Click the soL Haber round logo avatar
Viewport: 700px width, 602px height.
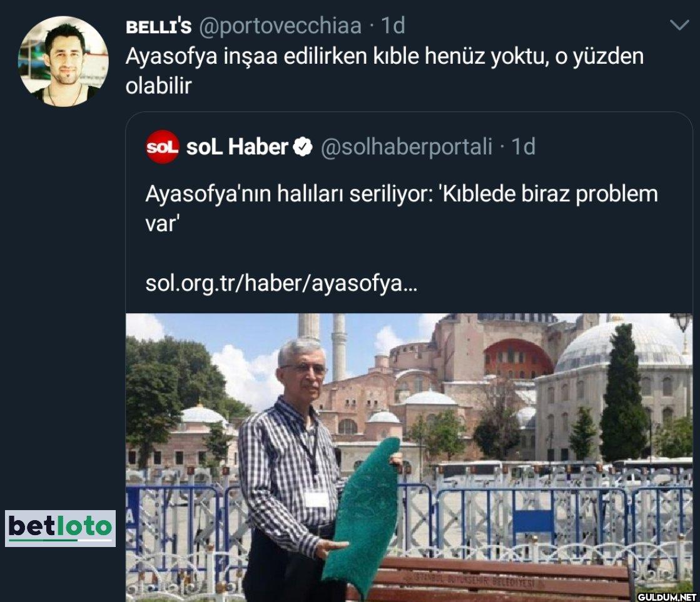tap(162, 147)
